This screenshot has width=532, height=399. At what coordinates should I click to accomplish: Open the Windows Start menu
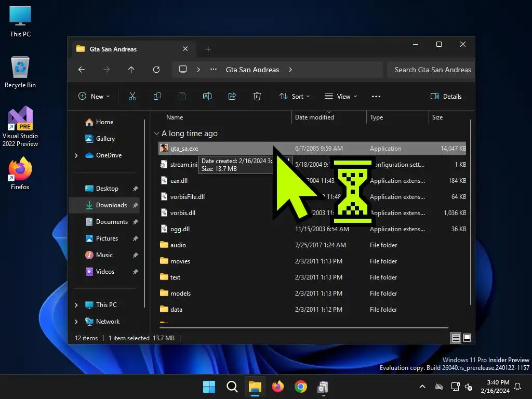point(209,387)
